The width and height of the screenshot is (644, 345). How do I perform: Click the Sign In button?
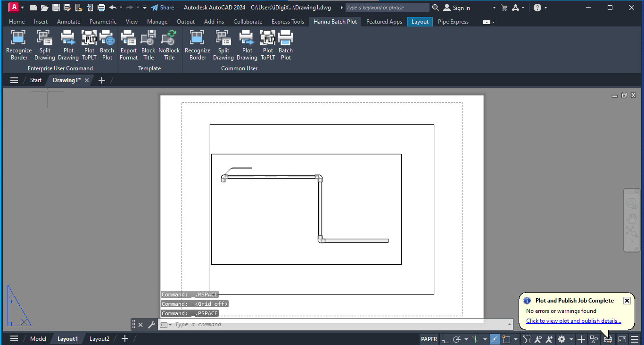(456, 8)
